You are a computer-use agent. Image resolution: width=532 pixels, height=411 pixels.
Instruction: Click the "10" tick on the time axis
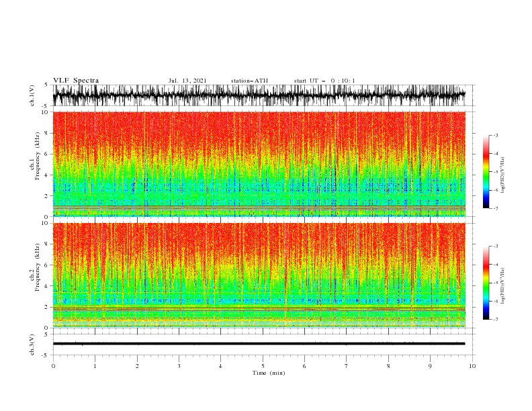[x=472, y=366]
